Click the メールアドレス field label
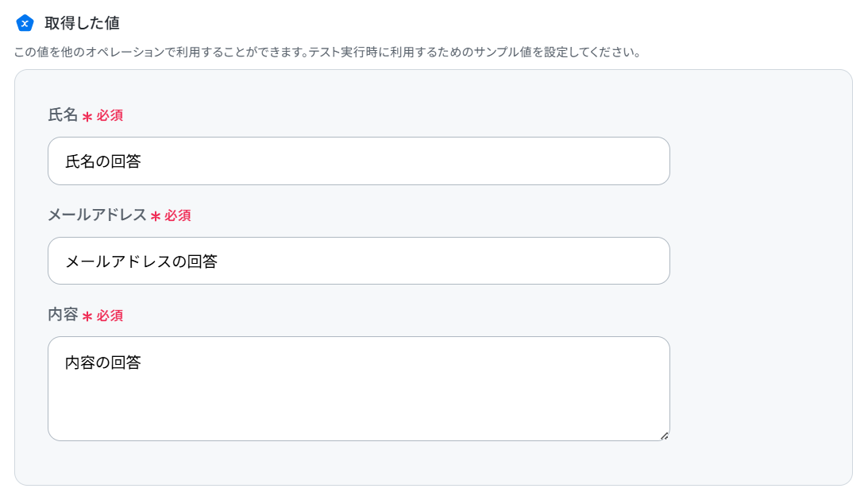Screen dimensions: 868x500 coord(97,215)
